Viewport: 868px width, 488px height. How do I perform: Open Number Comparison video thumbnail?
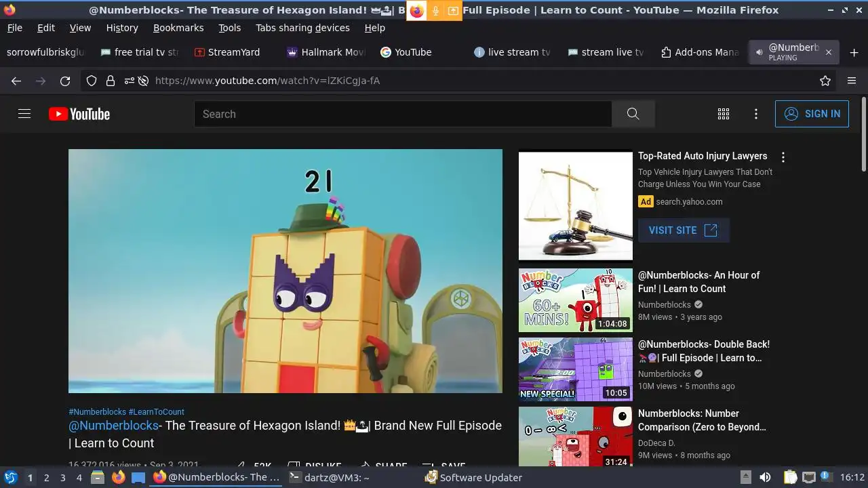click(x=576, y=436)
